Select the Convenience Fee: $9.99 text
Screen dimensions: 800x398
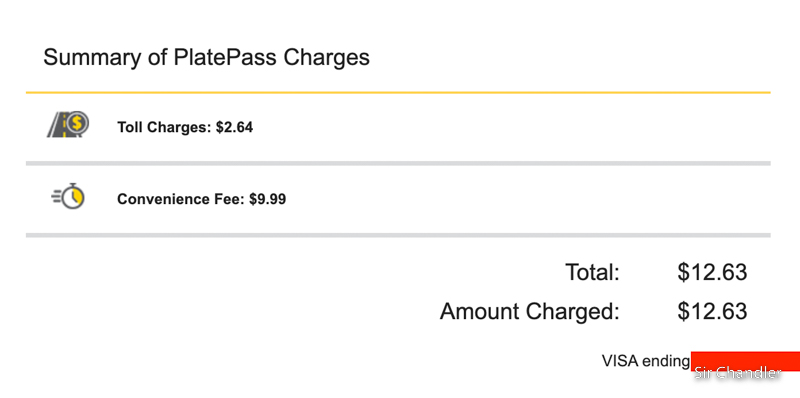pos(202,199)
